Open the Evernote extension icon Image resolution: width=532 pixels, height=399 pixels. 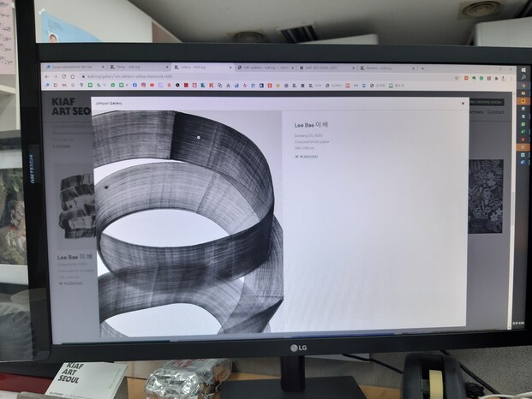(x=474, y=78)
